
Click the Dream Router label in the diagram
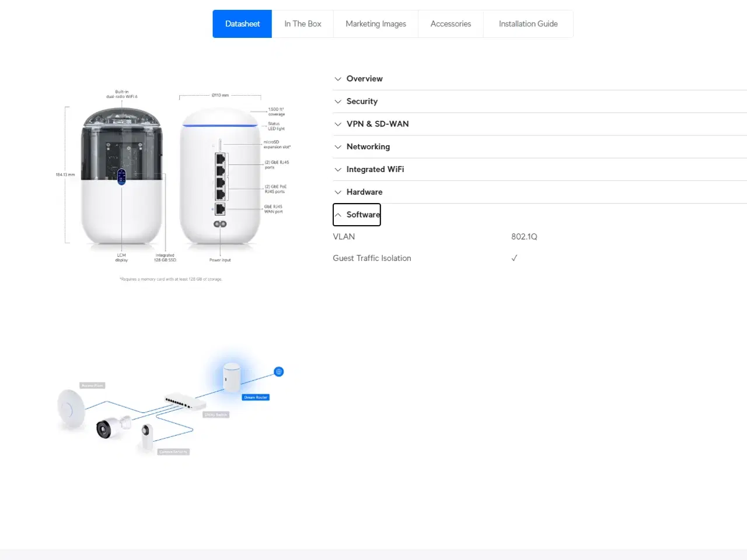[x=255, y=397]
